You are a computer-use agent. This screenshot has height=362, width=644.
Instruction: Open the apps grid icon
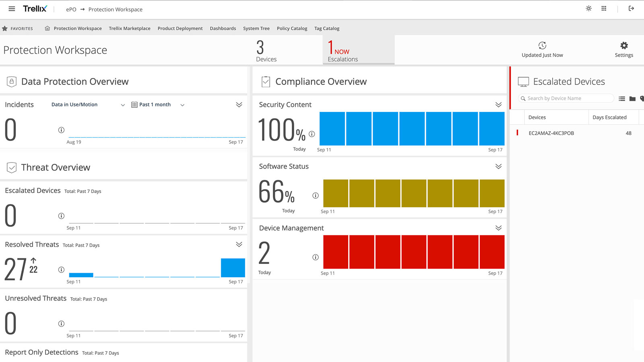coord(604,8)
